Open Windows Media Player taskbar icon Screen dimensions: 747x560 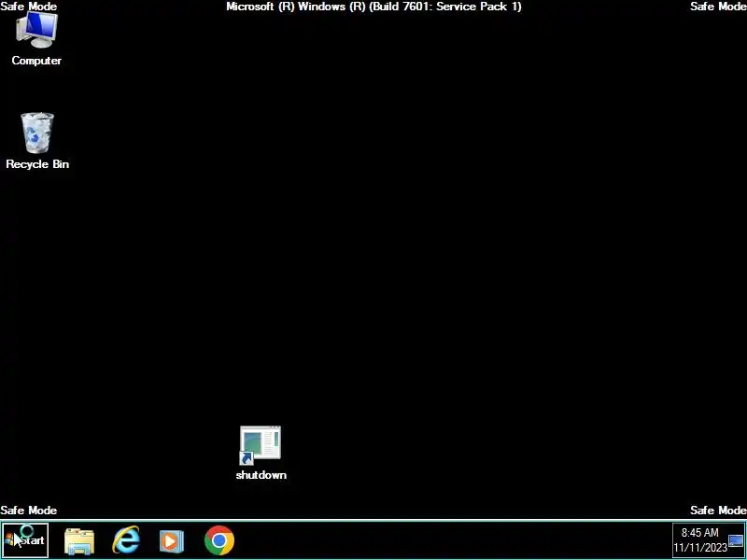[x=171, y=541]
